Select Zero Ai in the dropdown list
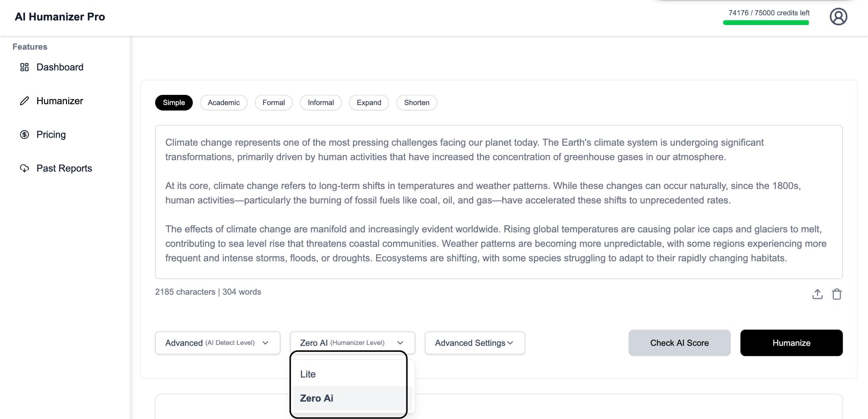This screenshot has height=419, width=868. click(317, 398)
